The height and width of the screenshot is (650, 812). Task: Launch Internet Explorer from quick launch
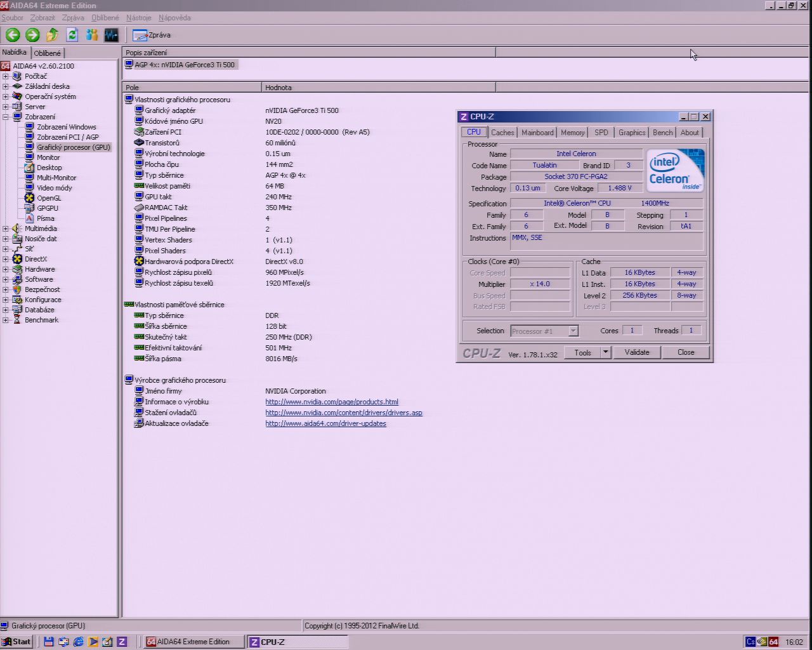(78, 642)
